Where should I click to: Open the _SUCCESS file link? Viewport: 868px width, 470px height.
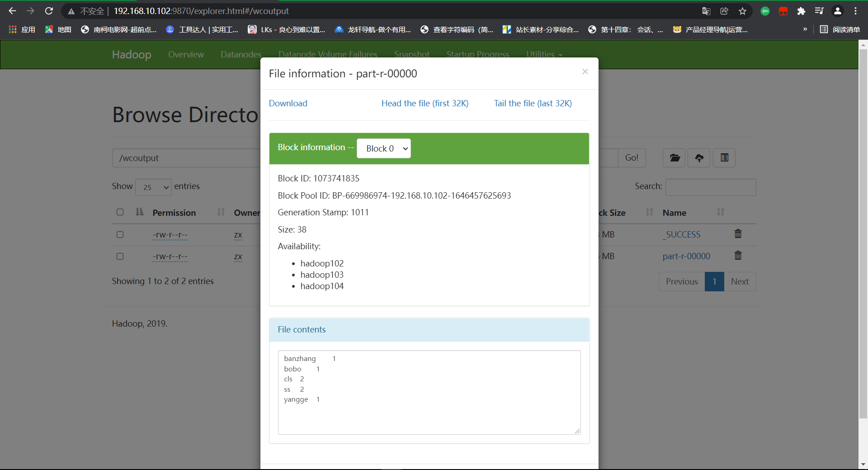(x=682, y=235)
